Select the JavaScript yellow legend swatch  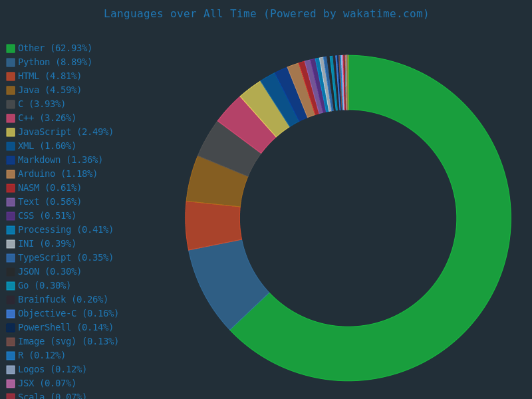pyautogui.click(x=11, y=132)
